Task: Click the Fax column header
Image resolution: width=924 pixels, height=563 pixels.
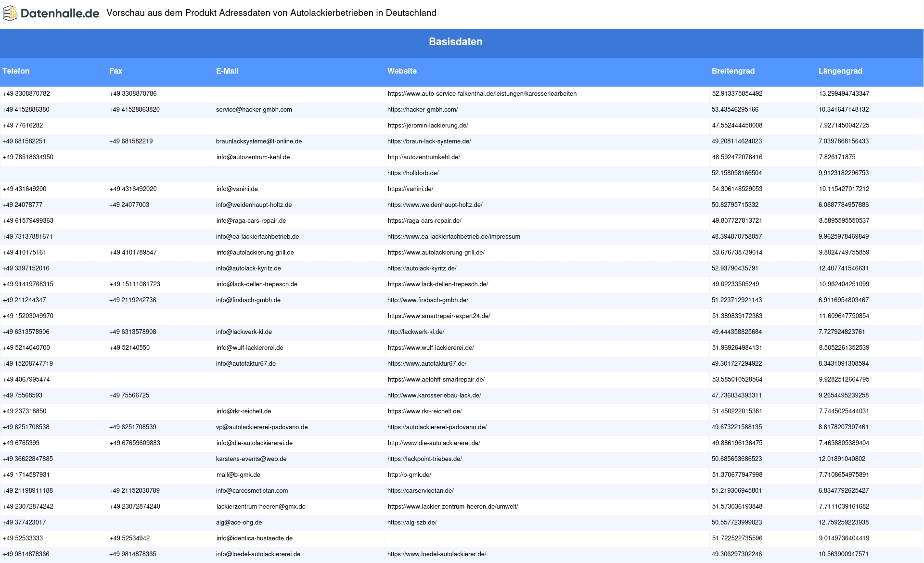Action: click(115, 71)
